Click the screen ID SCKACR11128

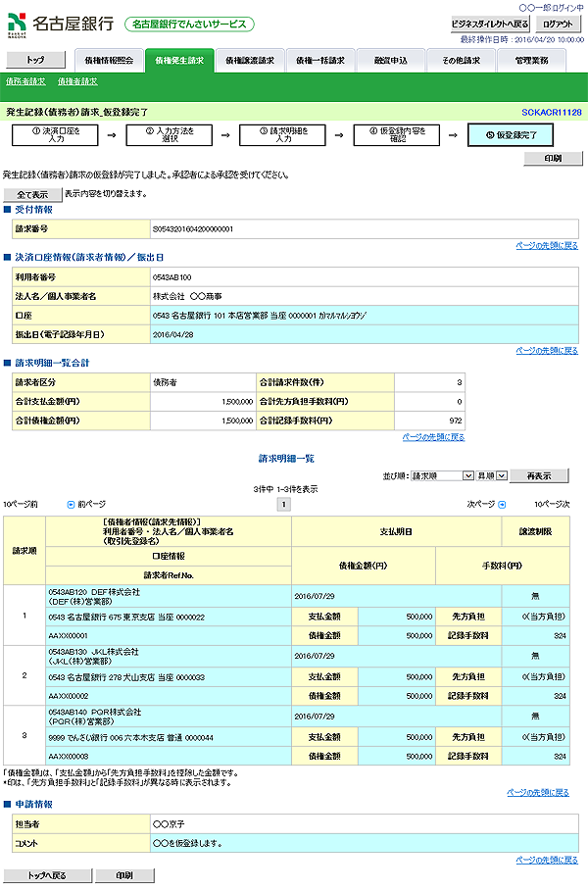tap(552, 113)
